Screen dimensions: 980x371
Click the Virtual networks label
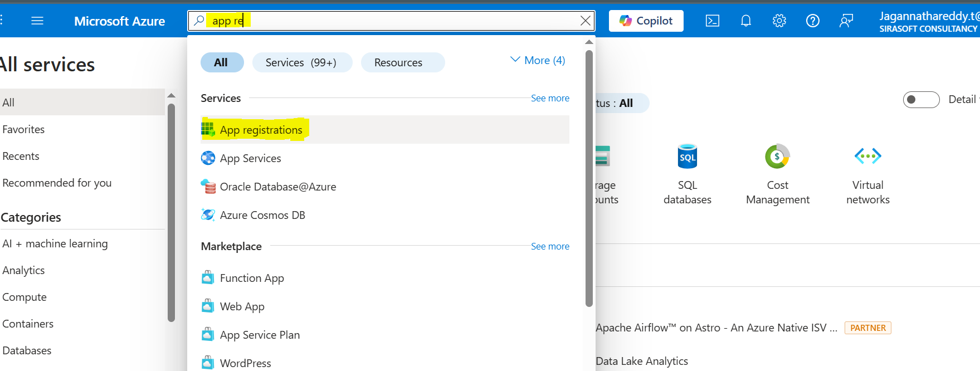click(868, 192)
